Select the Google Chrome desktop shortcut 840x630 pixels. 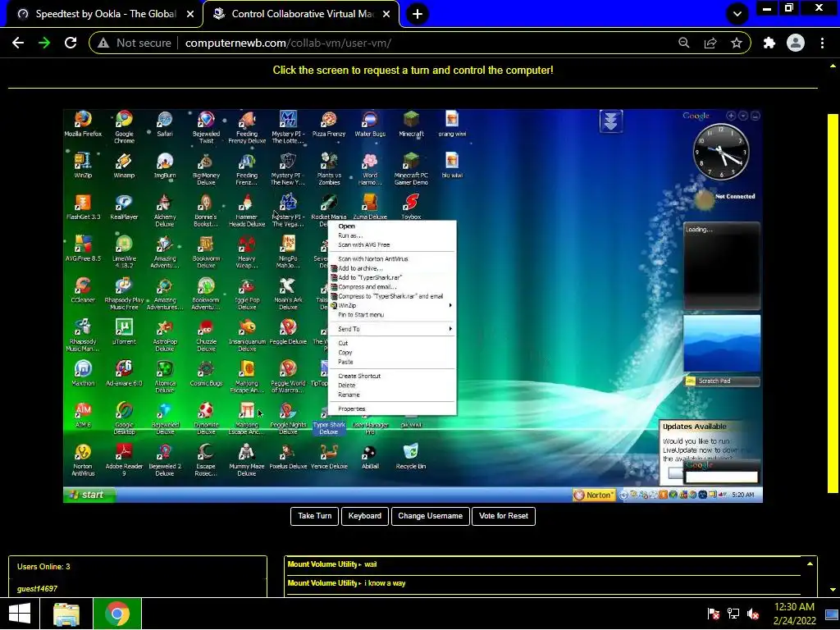(x=125, y=127)
